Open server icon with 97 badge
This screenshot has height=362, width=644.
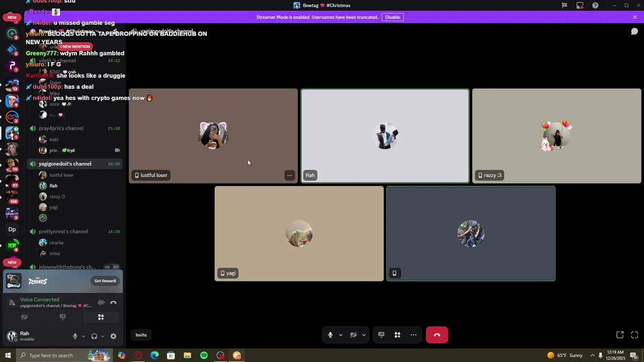12,180
